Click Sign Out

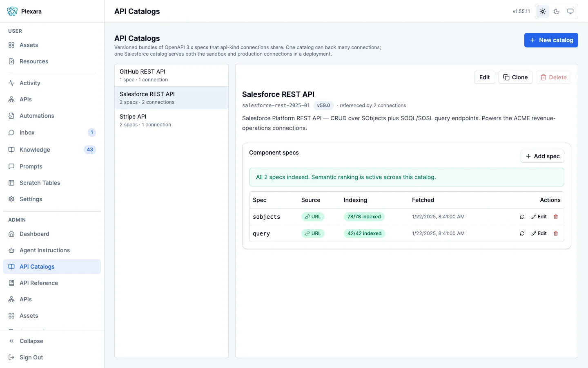52,357
